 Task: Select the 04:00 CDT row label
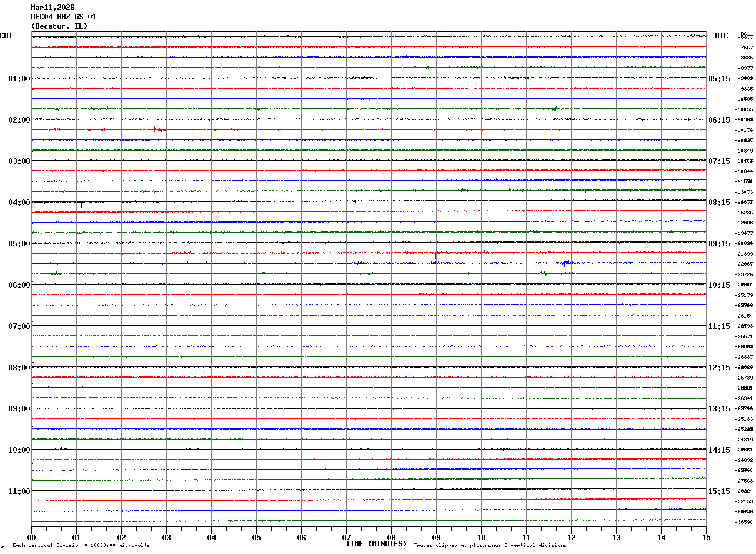(x=19, y=203)
